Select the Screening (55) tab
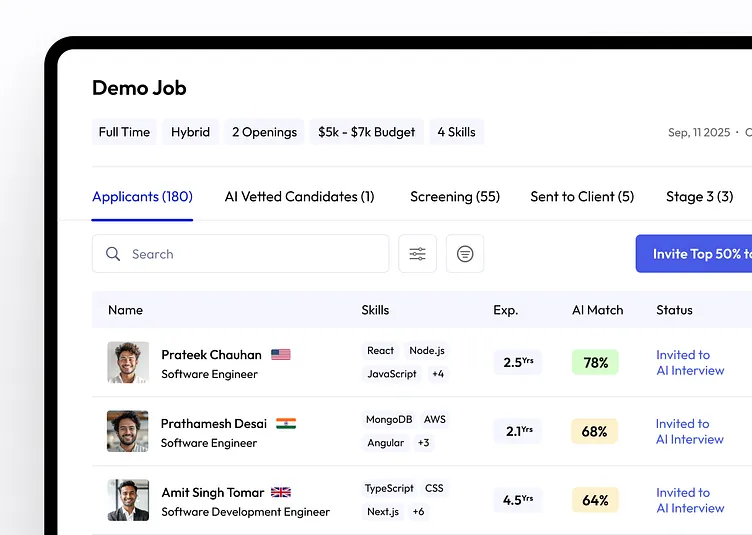Screen dimensions: 752x535 [x=455, y=197]
